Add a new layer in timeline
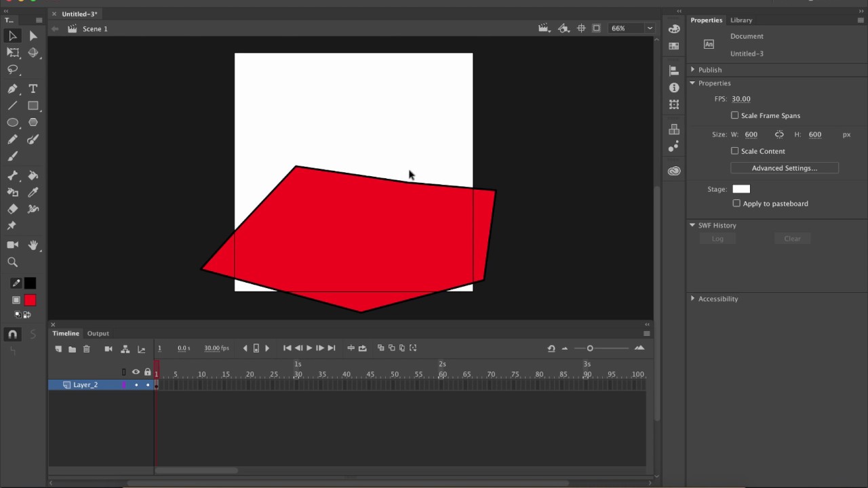The image size is (868, 488). [58, 349]
